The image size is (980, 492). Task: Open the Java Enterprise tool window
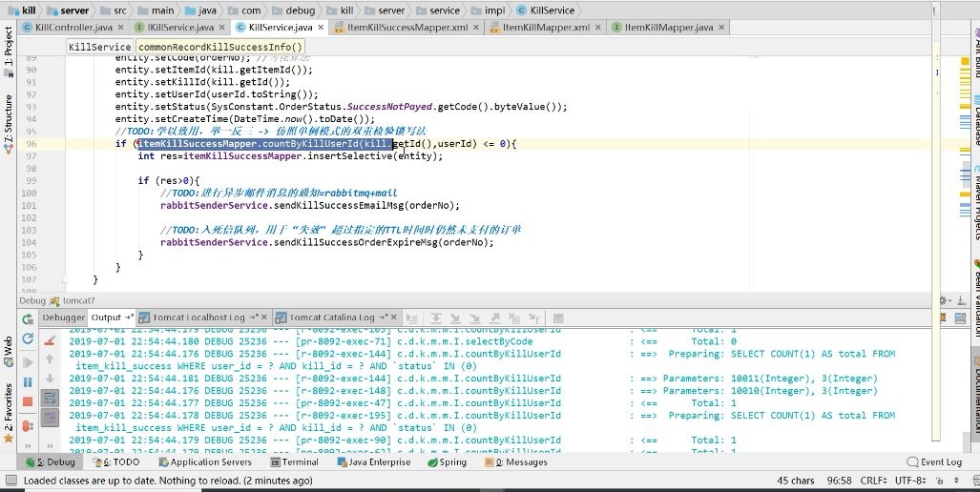coord(374,462)
